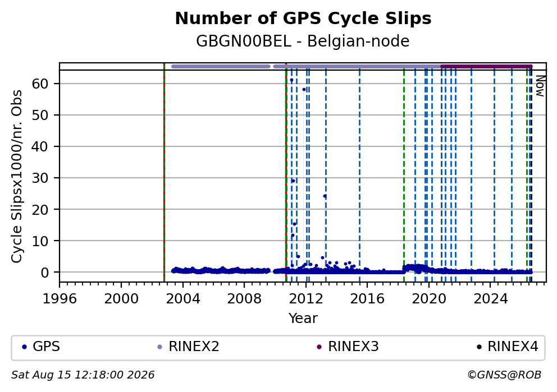
Task: Click the red-green vertical line near 2002
Action: [164, 173]
